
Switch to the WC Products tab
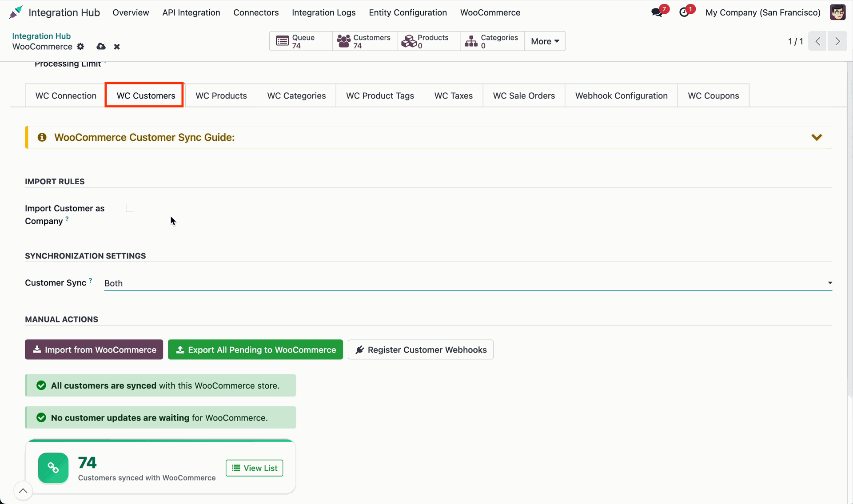point(221,95)
